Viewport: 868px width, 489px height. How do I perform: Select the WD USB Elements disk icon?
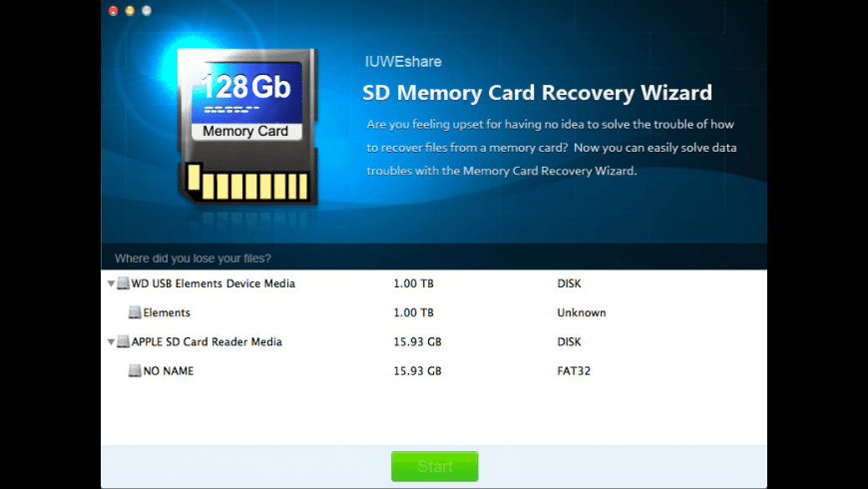tap(123, 283)
